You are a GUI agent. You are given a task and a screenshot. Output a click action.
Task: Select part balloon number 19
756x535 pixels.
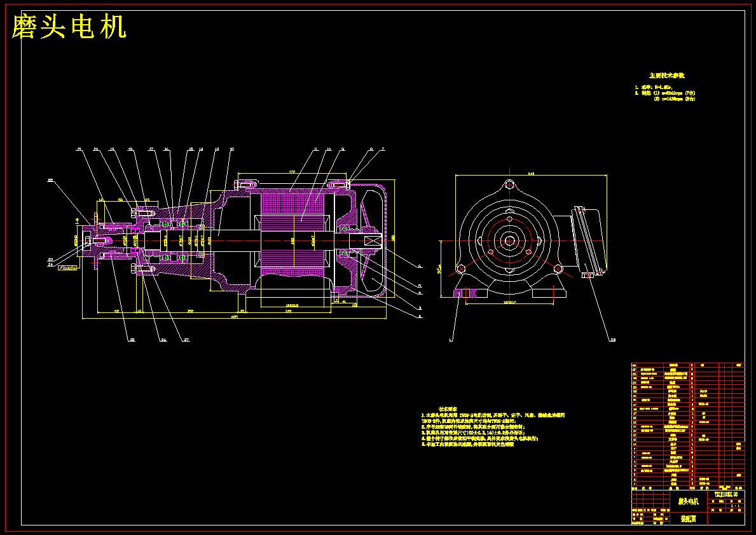(112, 149)
